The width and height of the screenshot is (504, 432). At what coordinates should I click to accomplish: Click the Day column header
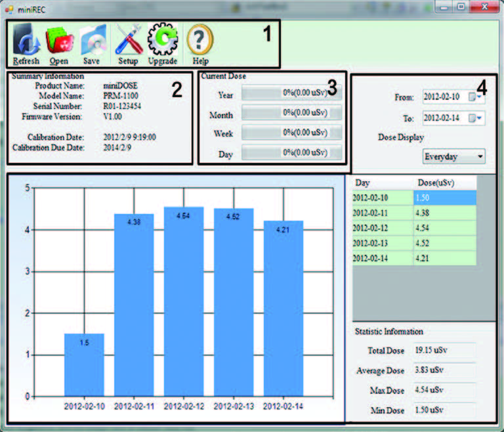(383, 183)
